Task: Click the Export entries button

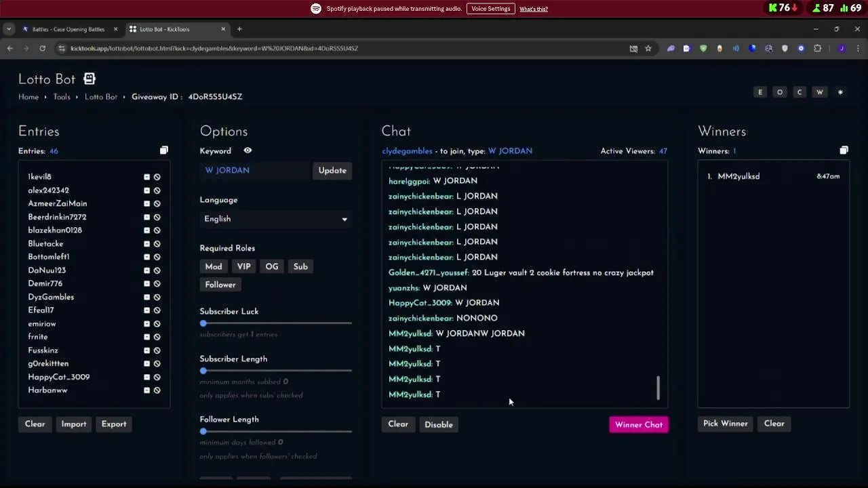Action: 114,424
